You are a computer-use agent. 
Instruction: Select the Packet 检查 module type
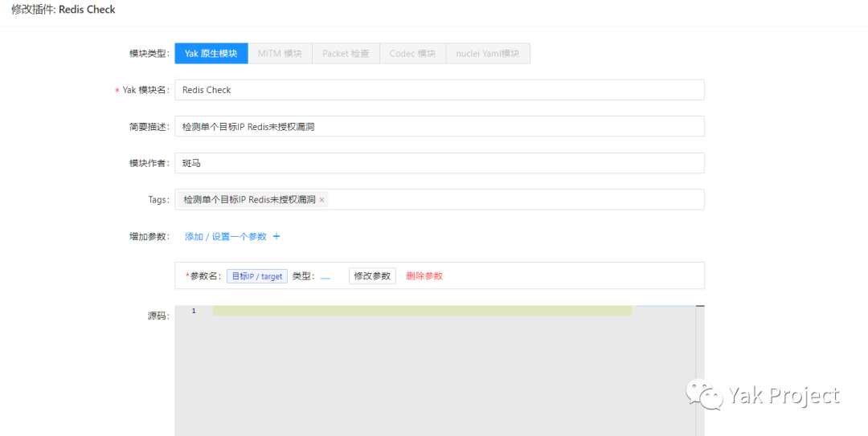[x=346, y=54]
